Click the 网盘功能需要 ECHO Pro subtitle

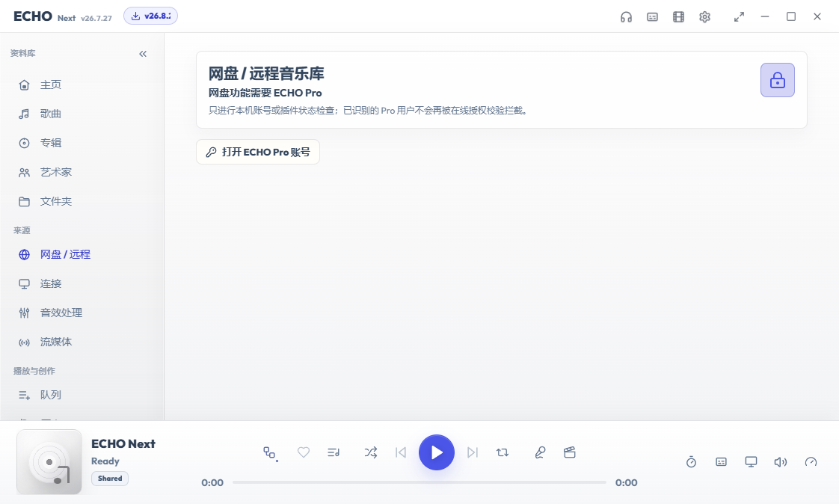point(265,93)
